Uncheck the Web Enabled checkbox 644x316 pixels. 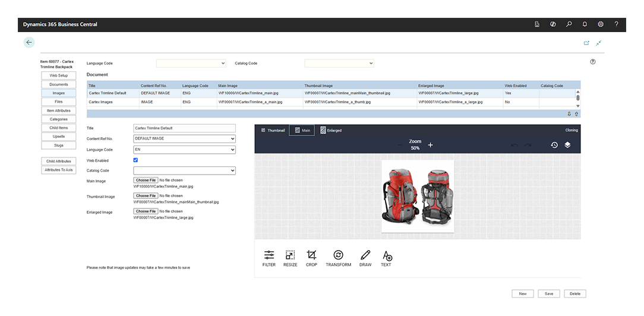point(136,160)
